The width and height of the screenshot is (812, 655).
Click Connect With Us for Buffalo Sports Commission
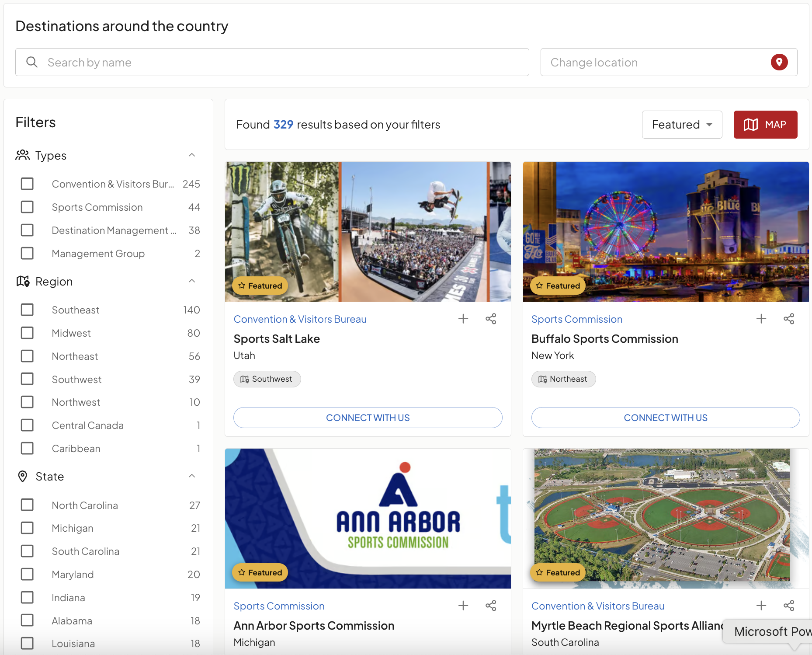(666, 418)
